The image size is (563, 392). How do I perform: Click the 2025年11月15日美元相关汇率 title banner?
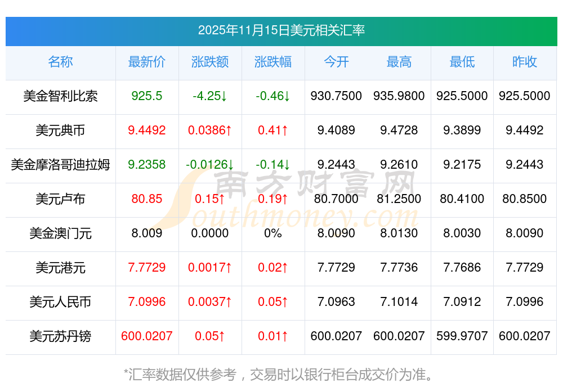point(281,30)
